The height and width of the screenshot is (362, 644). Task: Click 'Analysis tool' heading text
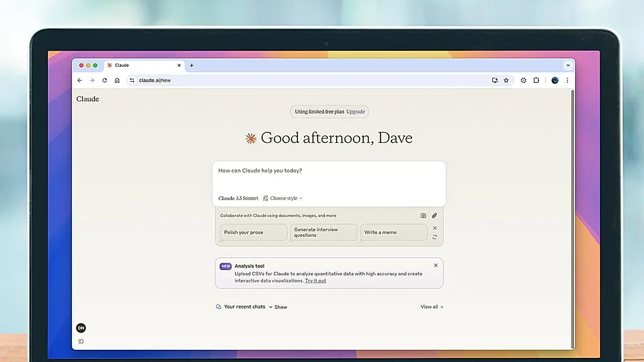pyautogui.click(x=250, y=266)
